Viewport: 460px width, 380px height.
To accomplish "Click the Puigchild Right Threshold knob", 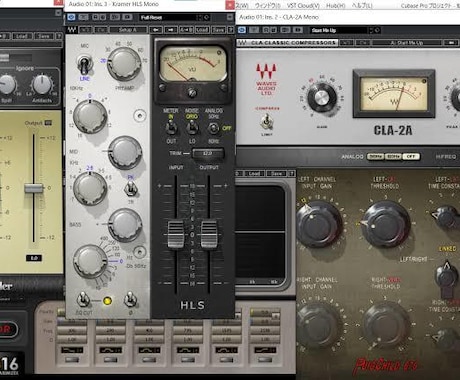I will pyautogui.click(x=386, y=325).
